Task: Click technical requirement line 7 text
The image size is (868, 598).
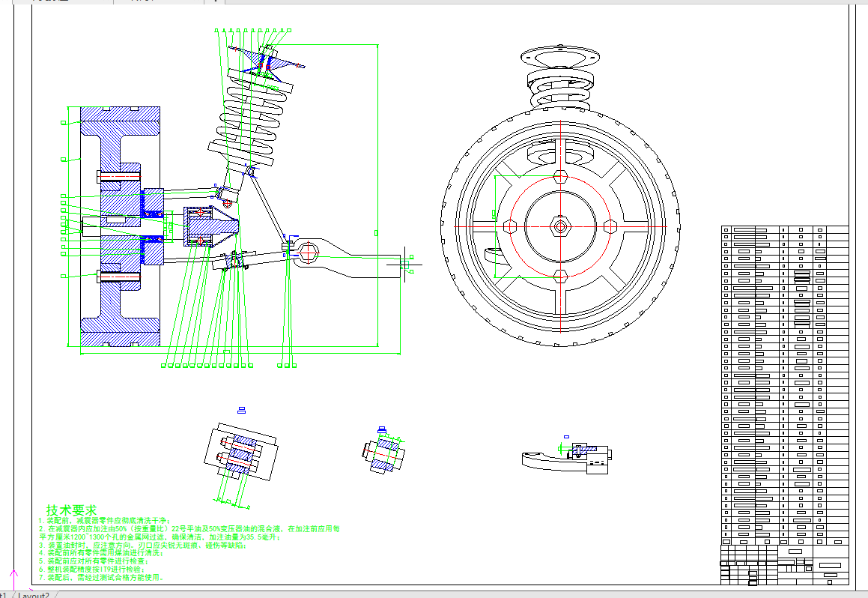Action: pyautogui.click(x=105, y=578)
